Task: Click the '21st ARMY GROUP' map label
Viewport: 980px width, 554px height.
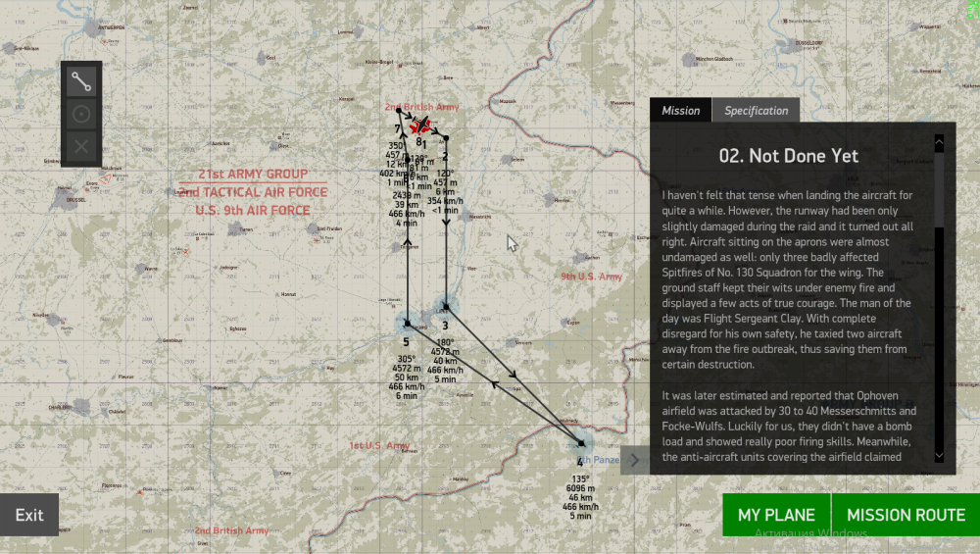Action: (x=253, y=174)
